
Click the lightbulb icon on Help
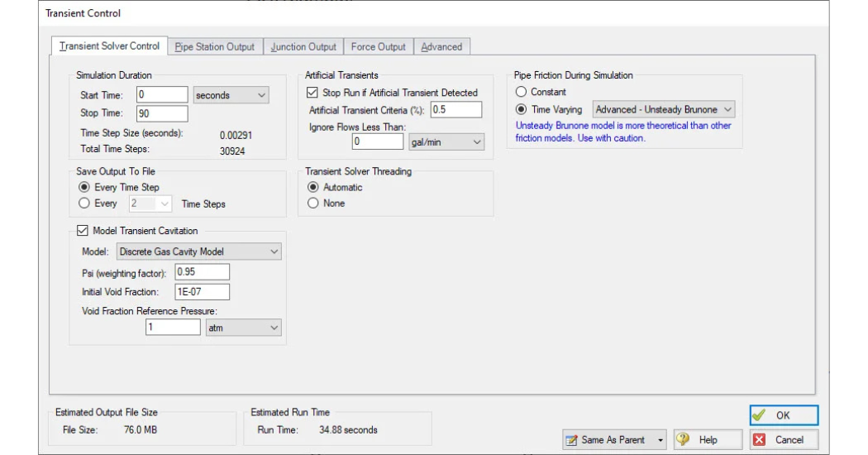[x=683, y=439]
